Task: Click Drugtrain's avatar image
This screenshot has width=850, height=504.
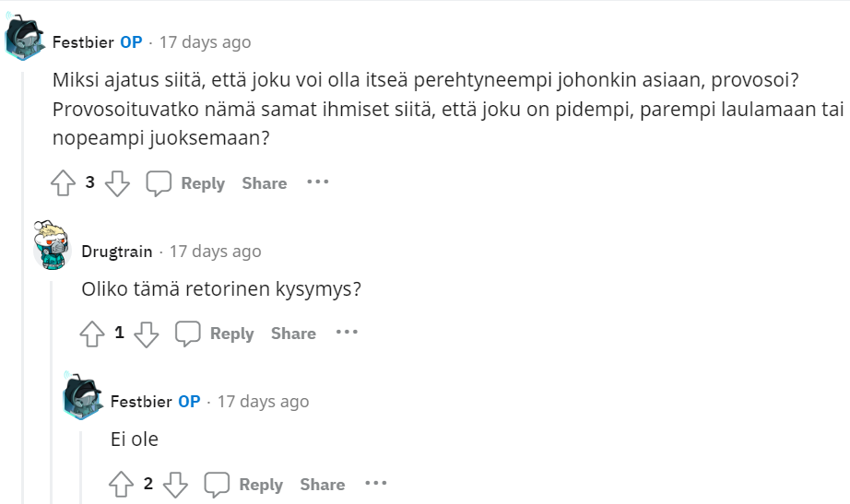Action: (x=52, y=245)
